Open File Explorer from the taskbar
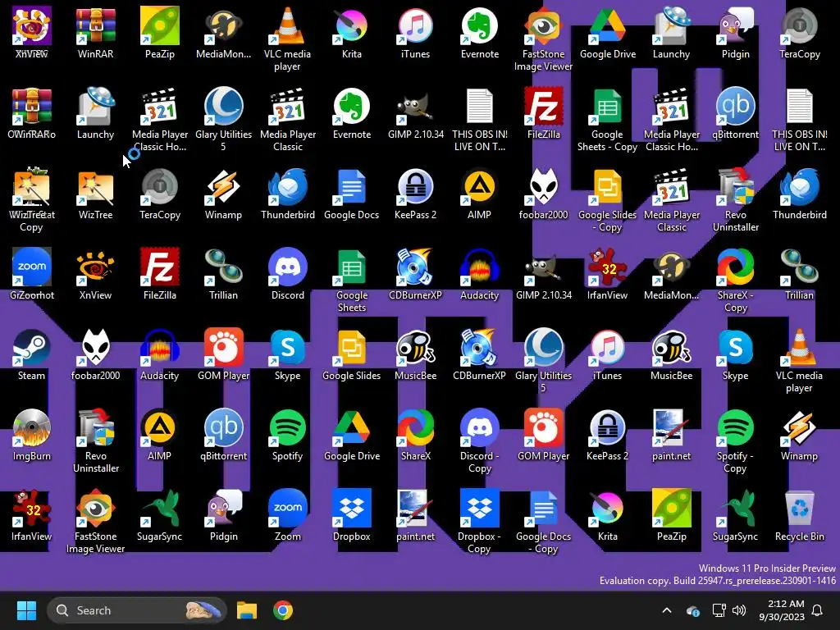 (247, 610)
